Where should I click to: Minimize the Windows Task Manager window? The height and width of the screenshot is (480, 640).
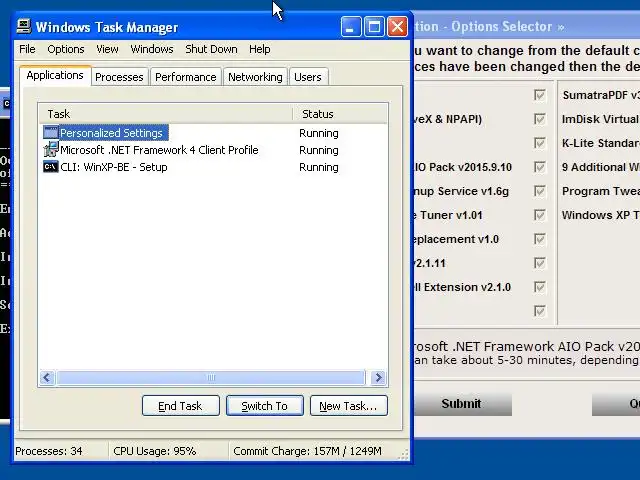[351, 27]
